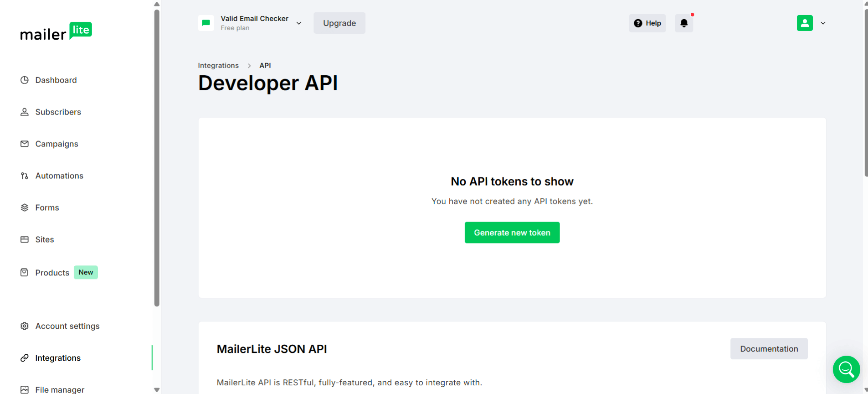Click the Automations branch icon
Viewport: 868px width, 394px height.
(x=25, y=176)
